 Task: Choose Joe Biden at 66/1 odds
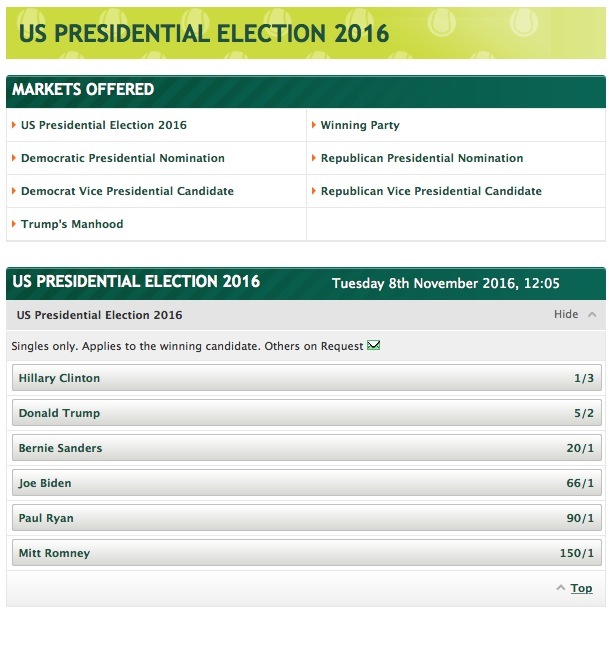(x=306, y=483)
